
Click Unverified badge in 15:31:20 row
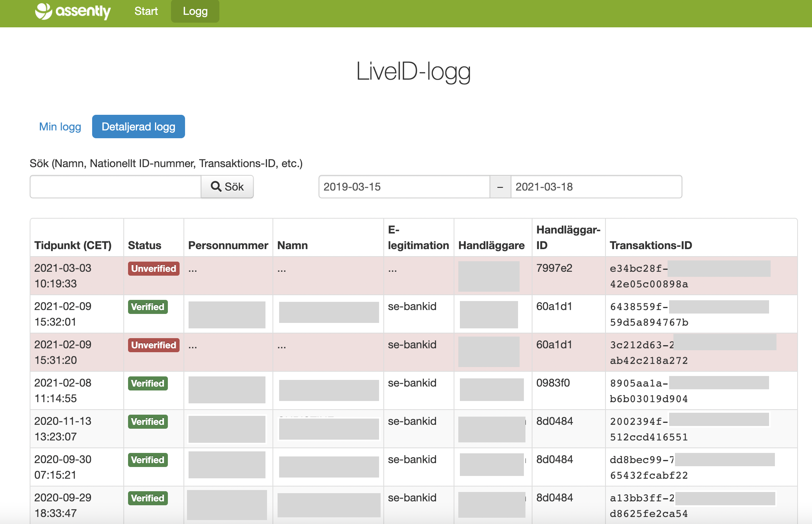pos(154,345)
